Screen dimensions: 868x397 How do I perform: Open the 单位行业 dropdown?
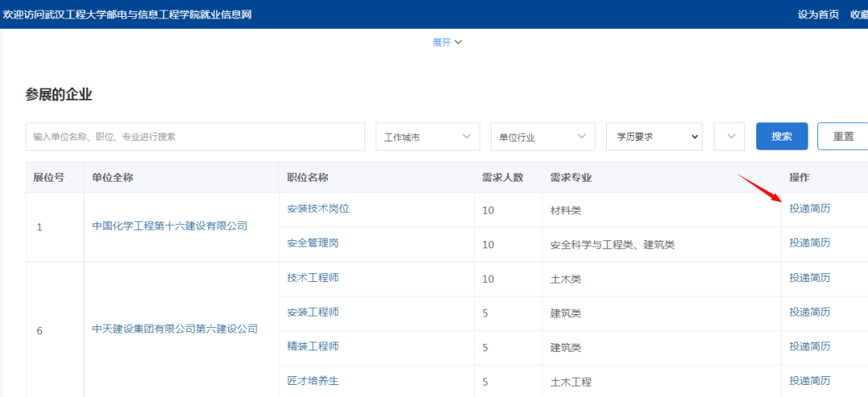[x=542, y=137]
